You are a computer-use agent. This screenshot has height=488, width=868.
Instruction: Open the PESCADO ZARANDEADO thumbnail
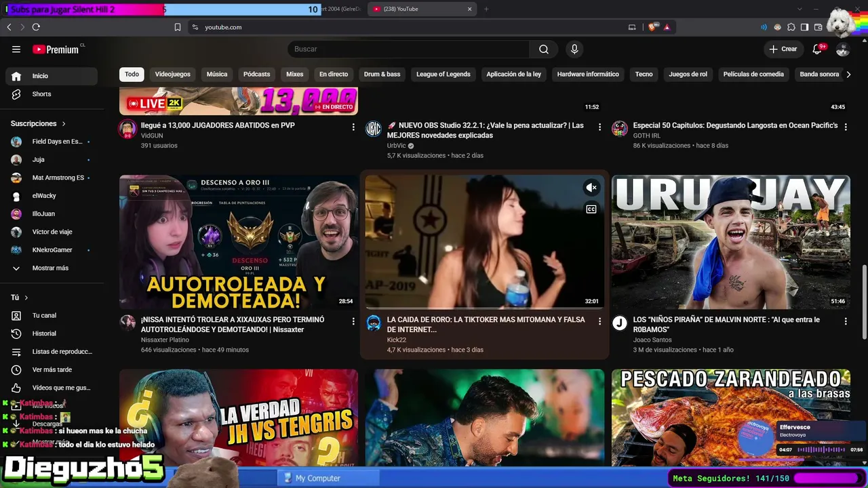[731, 418]
